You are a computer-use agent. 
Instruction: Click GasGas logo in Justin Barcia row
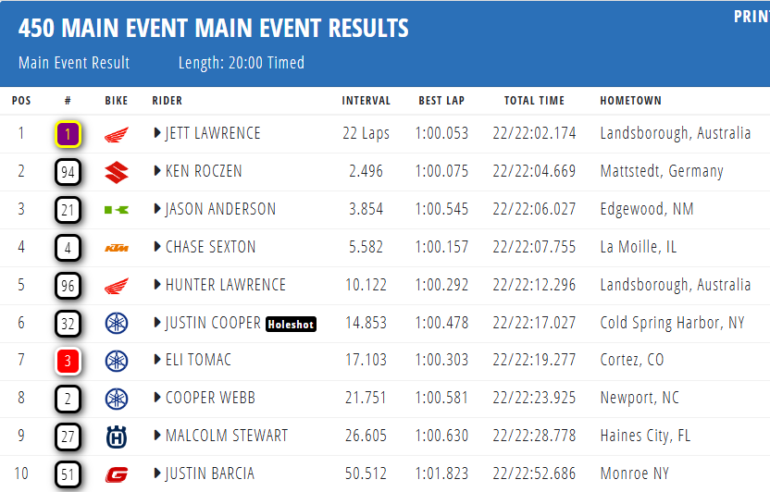pos(117,474)
